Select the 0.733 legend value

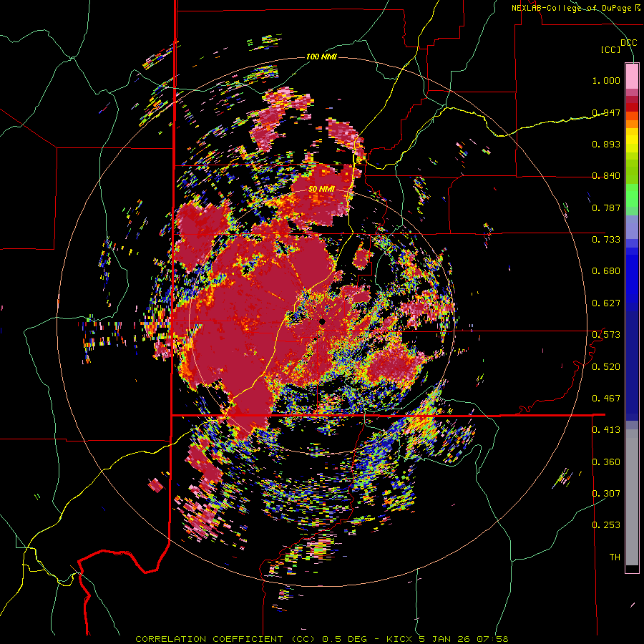coord(606,240)
